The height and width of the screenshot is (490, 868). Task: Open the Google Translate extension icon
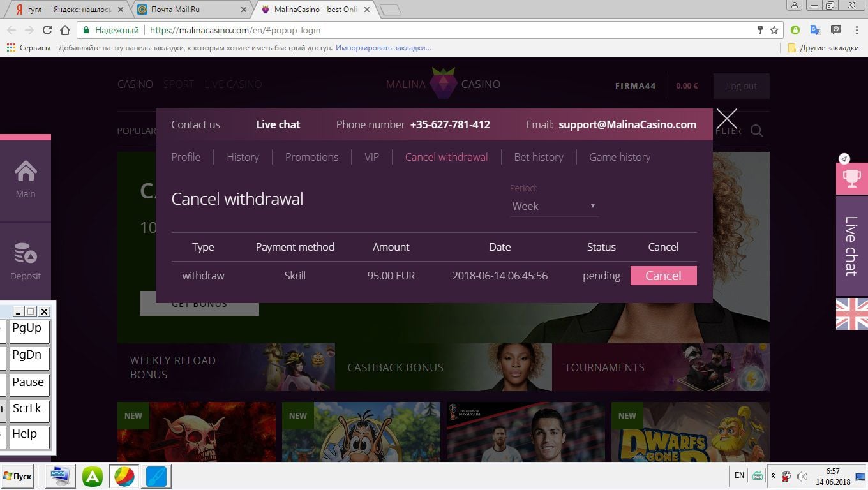point(815,30)
